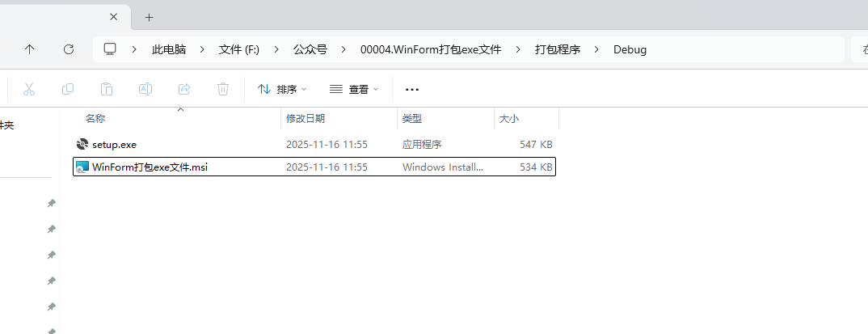This screenshot has width=868, height=334.
Task: Expand chevron before 此电脑 breadcrumb
Action: (134, 50)
